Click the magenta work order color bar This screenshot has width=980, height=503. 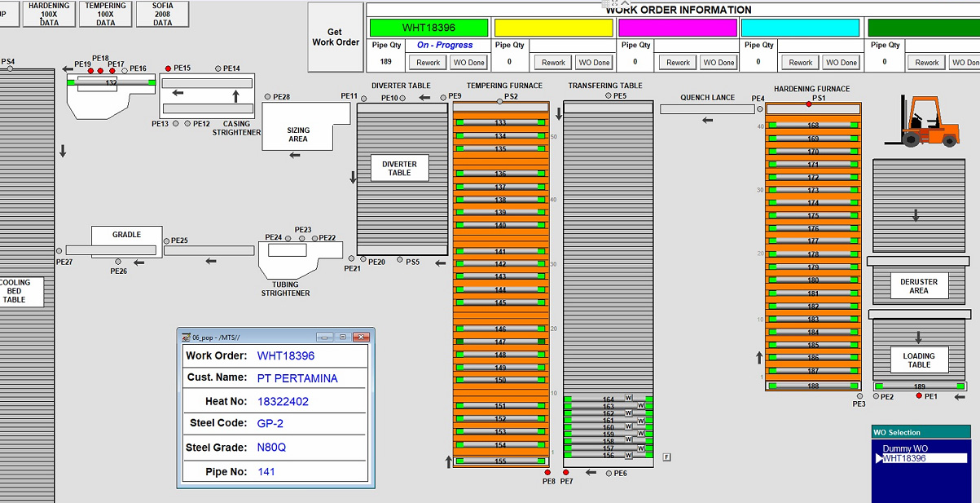(x=678, y=28)
